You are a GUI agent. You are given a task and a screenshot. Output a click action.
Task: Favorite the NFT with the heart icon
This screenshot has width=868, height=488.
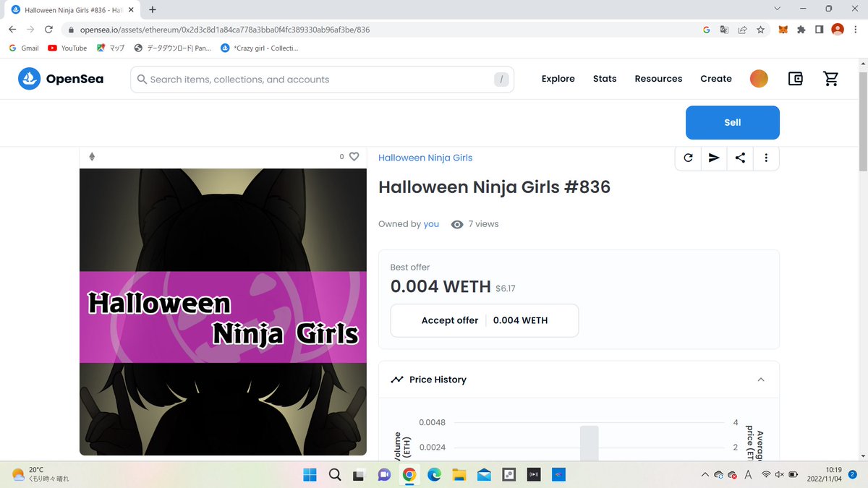click(x=354, y=156)
